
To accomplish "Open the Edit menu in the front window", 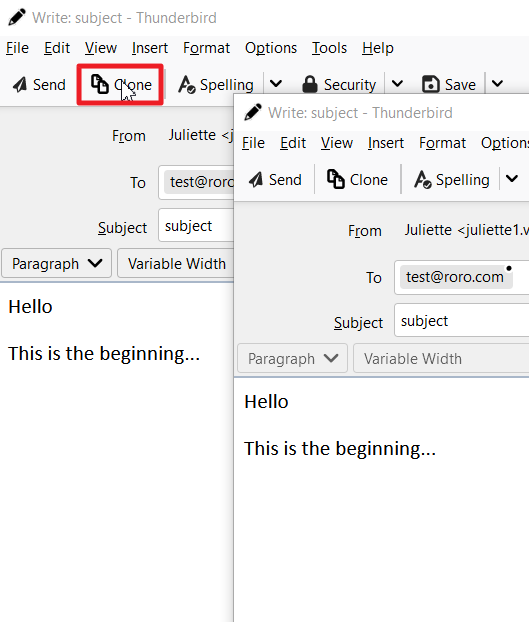I will click(293, 143).
